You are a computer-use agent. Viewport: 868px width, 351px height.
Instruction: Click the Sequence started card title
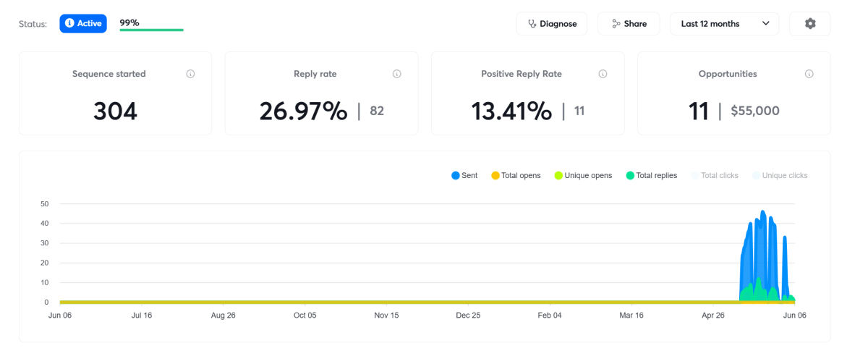click(x=109, y=74)
